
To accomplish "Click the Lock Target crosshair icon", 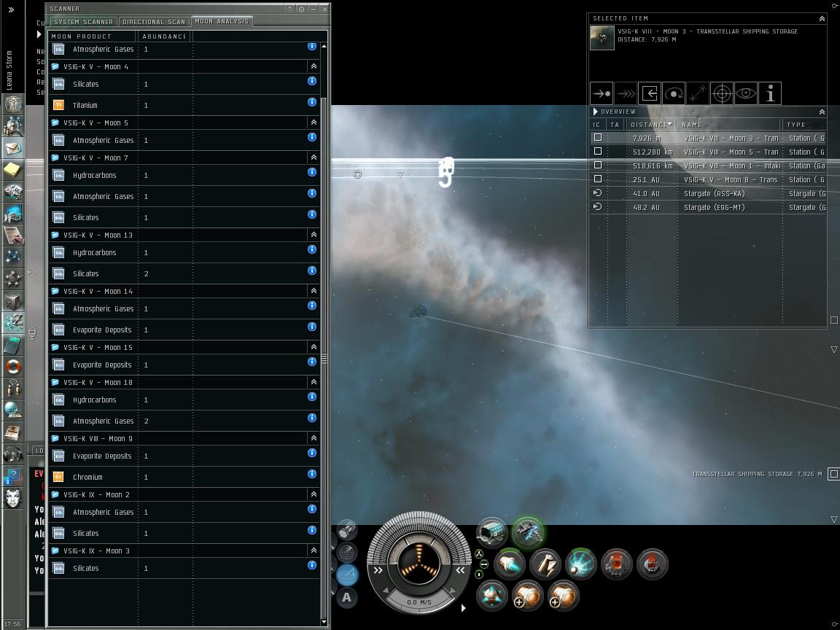I will 722,94.
